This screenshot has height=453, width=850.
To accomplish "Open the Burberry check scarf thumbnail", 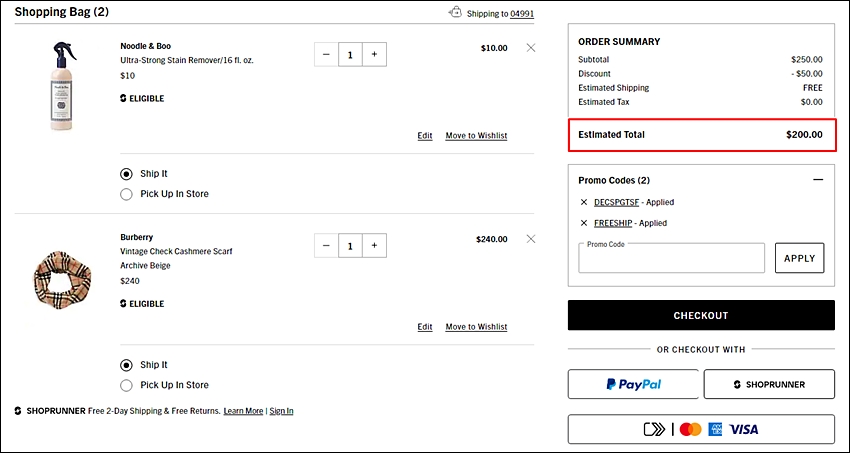I will point(62,280).
